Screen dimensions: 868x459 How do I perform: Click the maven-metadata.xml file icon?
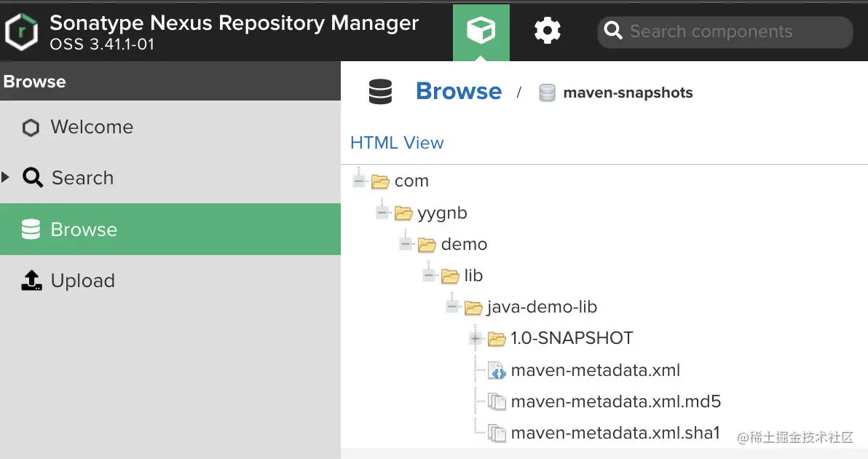click(x=497, y=371)
